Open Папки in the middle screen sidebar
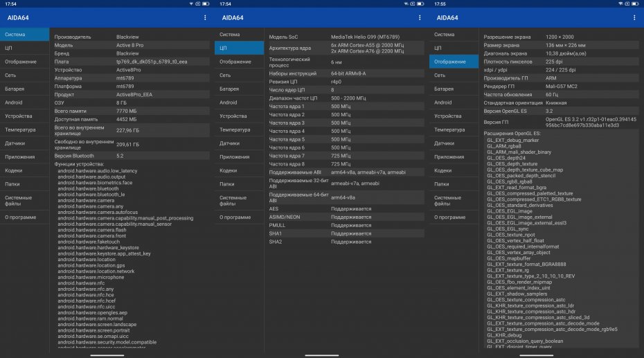 click(x=227, y=184)
